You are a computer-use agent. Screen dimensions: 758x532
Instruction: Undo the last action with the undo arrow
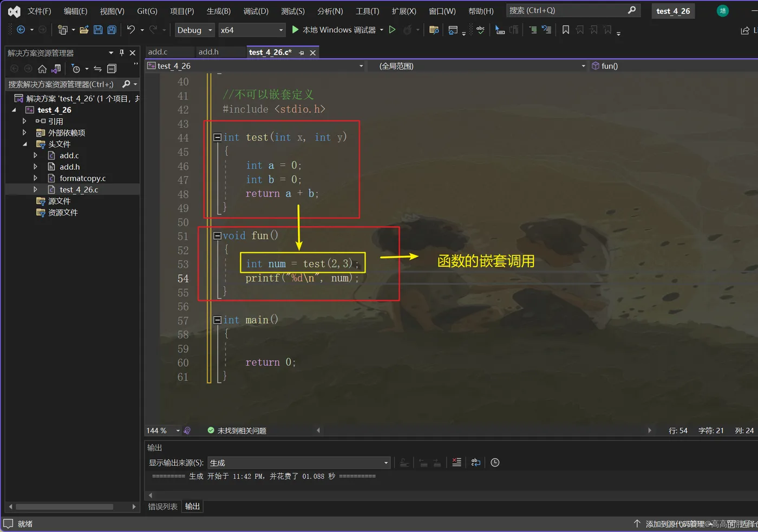[x=130, y=30]
